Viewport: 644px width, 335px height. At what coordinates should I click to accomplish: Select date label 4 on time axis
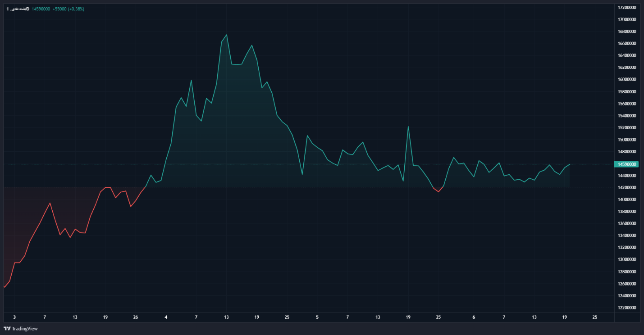(x=166, y=317)
